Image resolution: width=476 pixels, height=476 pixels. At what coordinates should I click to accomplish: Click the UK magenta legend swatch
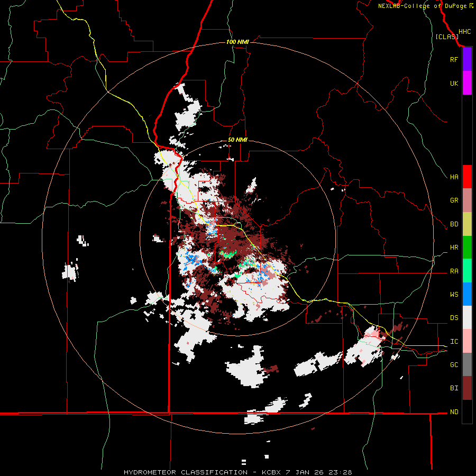(x=467, y=83)
